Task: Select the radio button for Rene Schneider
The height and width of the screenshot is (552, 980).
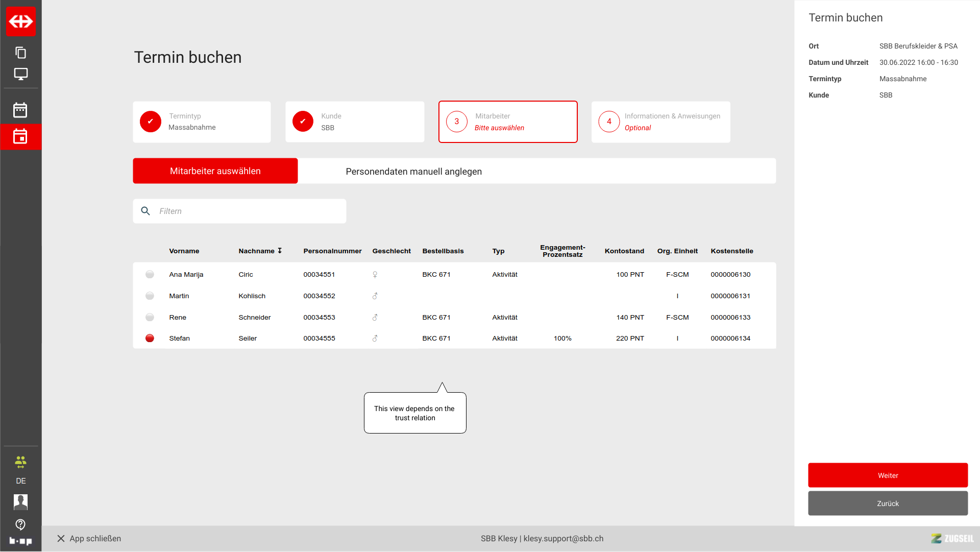Action: 150,318
